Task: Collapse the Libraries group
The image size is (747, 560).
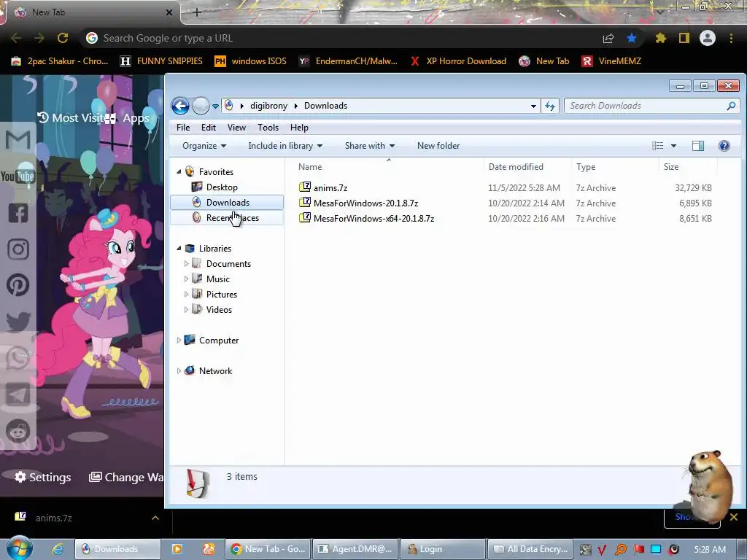Action: click(x=179, y=248)
